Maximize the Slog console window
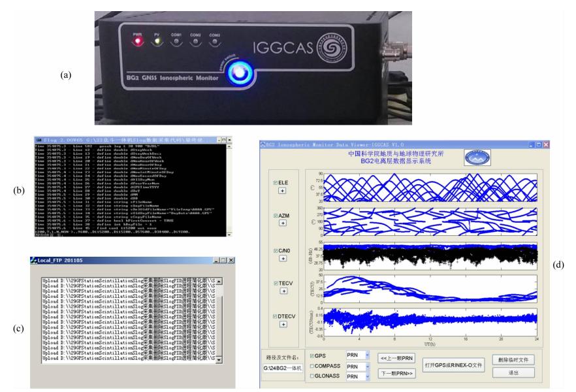Screen dimensions: 576x392 [224, 140]
